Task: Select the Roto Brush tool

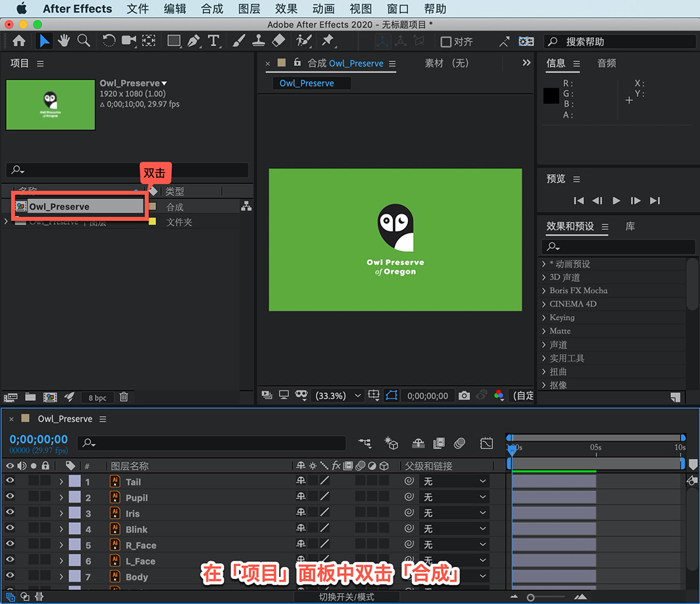Action: tap(304, 41)
